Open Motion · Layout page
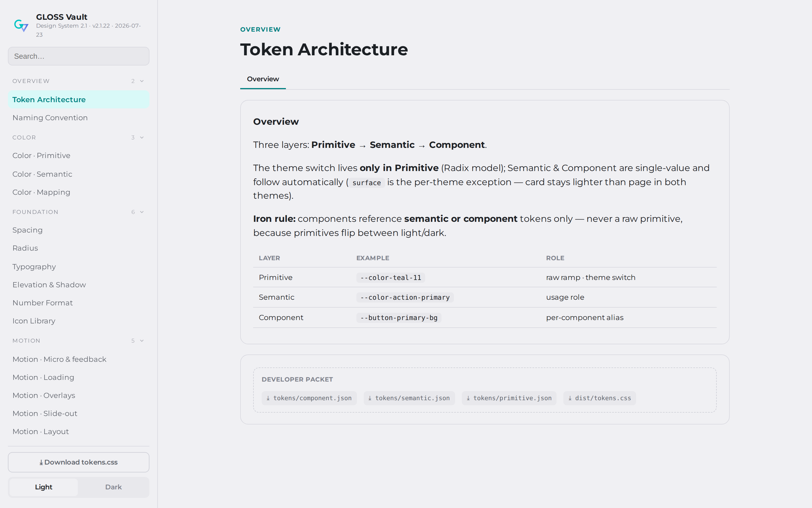812x508 pixels. pos(78,432)
